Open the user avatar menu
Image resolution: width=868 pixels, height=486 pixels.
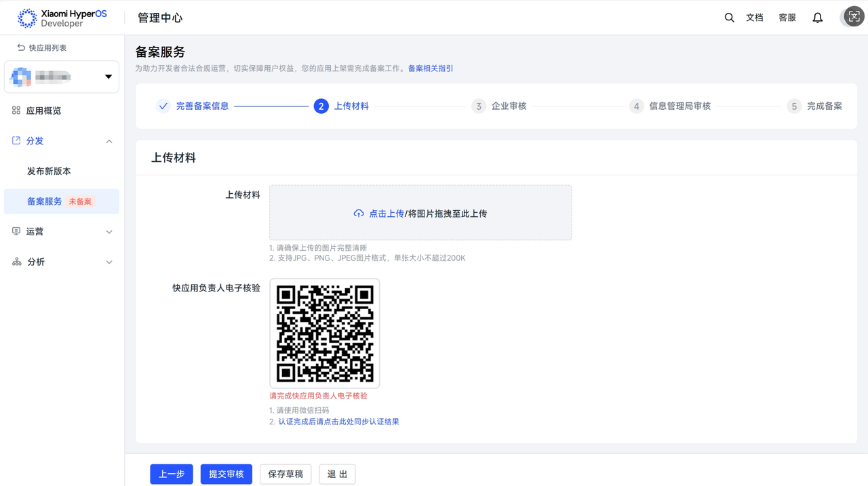tap(854, 18)
